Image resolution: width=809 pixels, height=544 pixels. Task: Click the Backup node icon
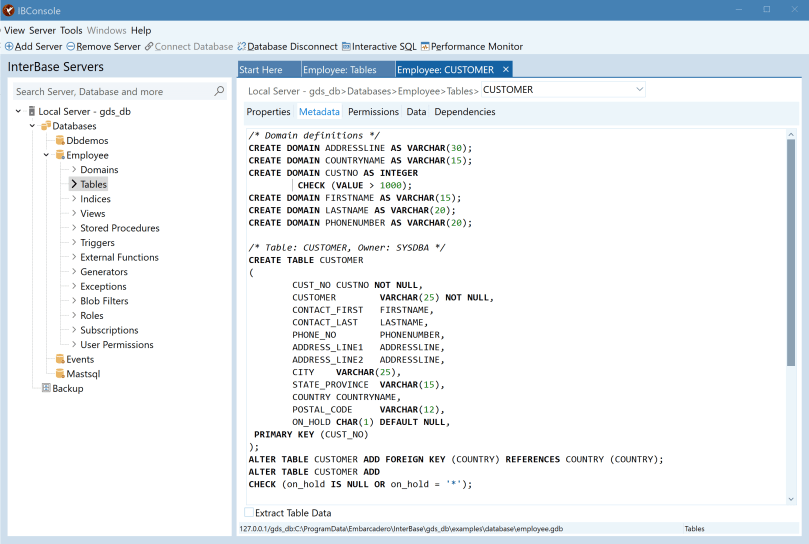(x=46, y=388)
